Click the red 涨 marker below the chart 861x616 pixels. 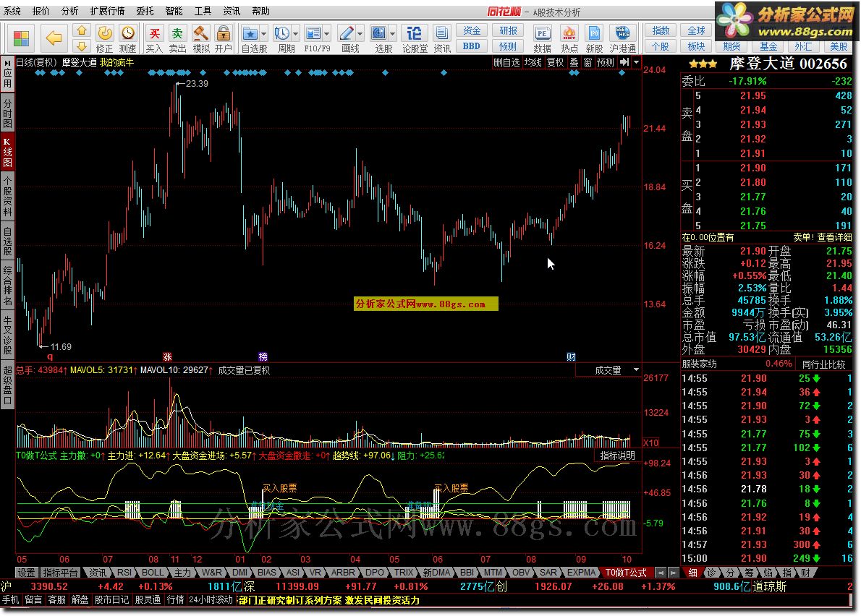coord(167,356)
